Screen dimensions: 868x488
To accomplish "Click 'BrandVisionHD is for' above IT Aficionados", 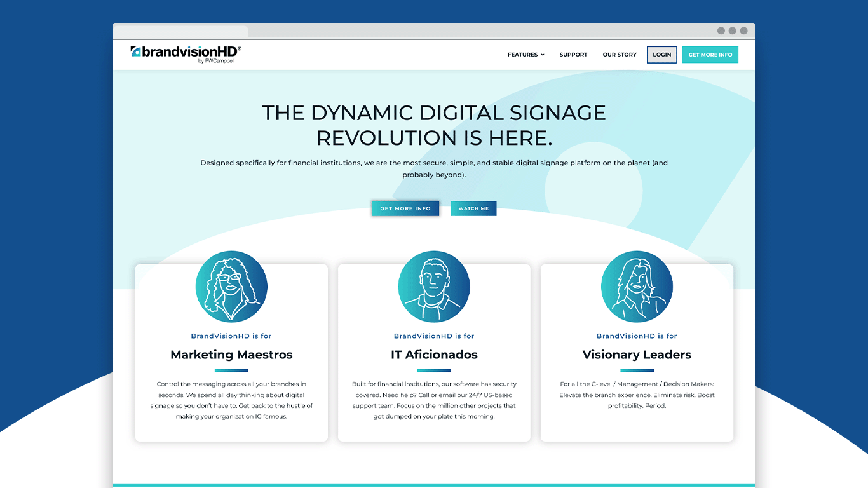I will (x=434, y=336).
